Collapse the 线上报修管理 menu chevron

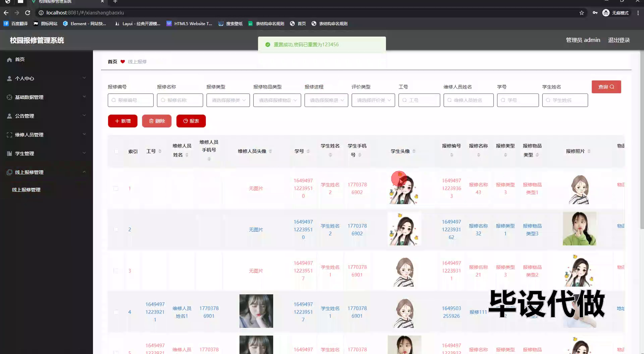(x=84, y=172)
